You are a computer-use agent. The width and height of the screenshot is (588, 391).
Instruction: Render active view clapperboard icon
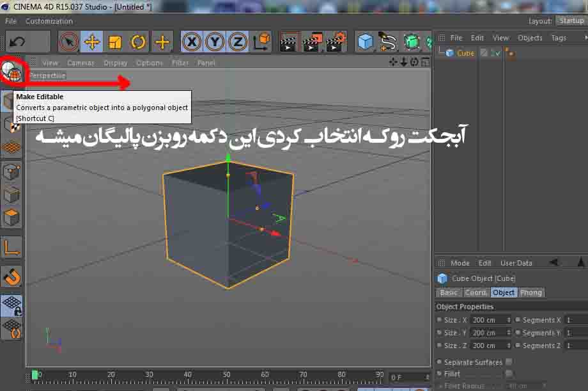tap(289, 42)
